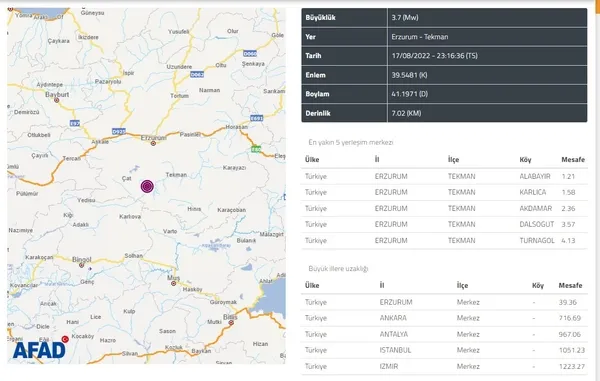Click the Solhan label on the map
Image resolution: width=600 pixels, height=381 pixels.
(134, 256)
